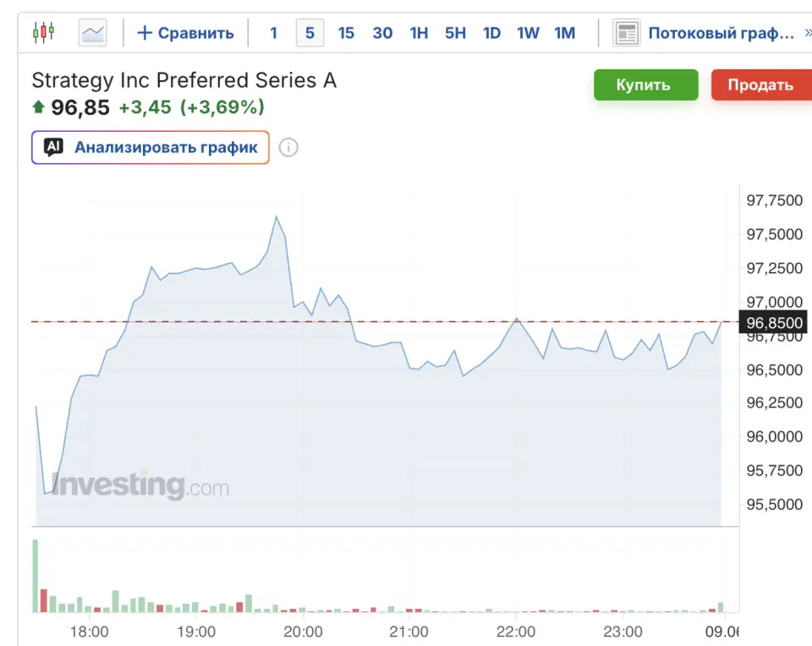This screenshot has height=646, width=812.
Task: Choose the 15 minute interval
Action: tap(346, 33)
